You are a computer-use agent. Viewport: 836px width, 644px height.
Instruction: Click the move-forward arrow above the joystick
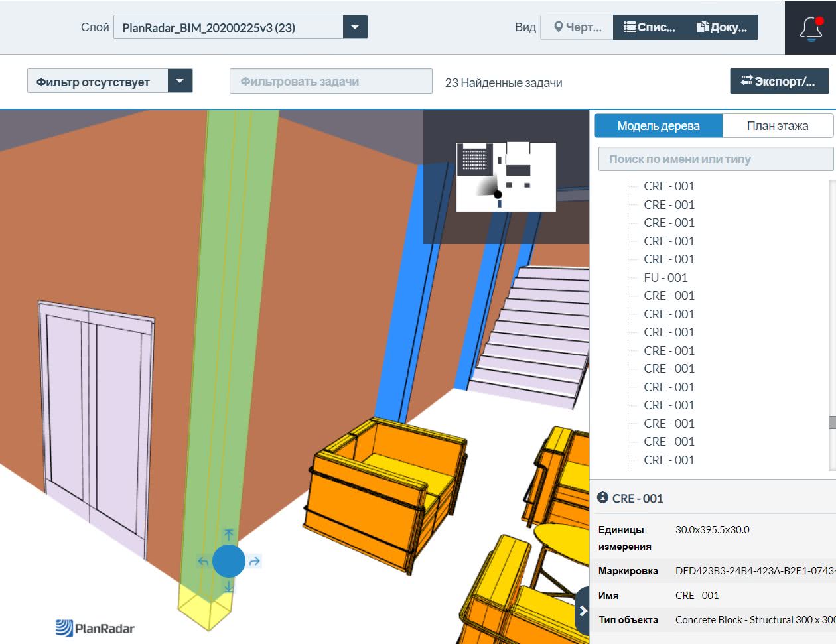coord(228,535)
